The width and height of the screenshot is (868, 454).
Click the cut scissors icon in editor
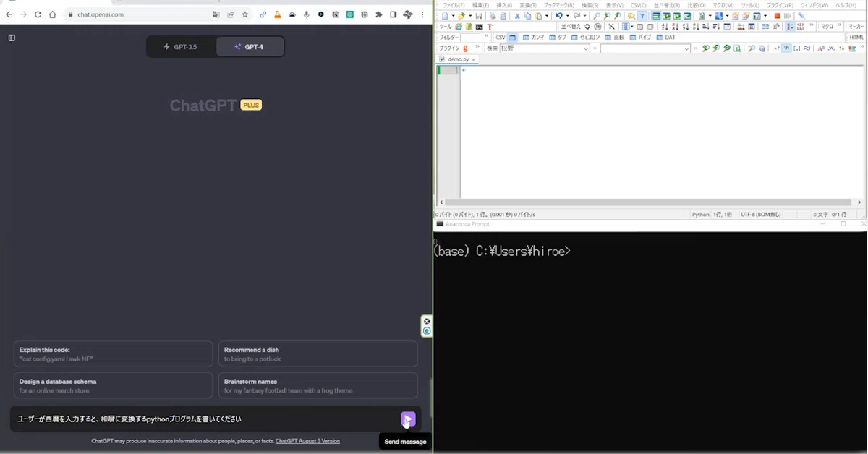[517, 16]
